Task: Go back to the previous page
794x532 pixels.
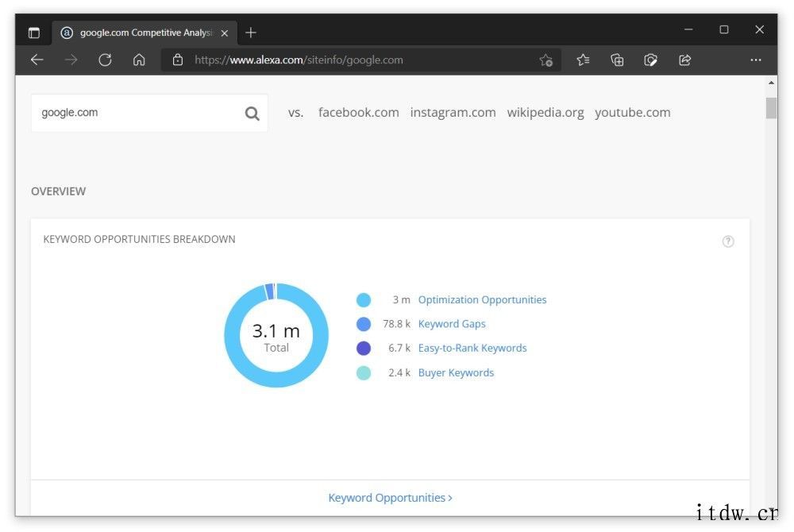Action: [x=37, y=60]
